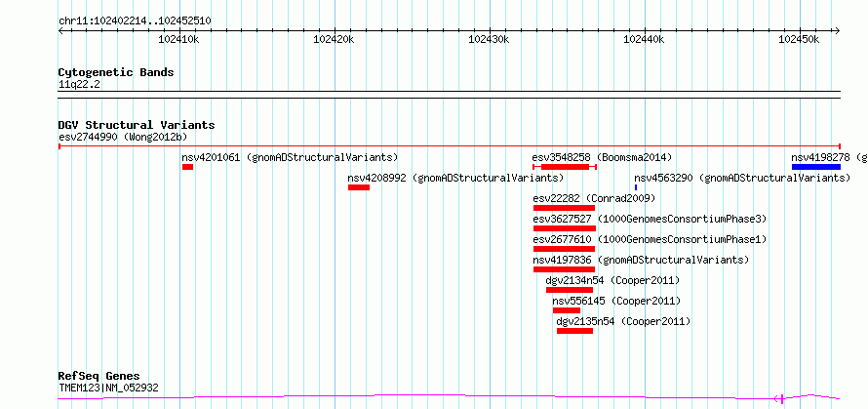Click the Cytogenetic Bands track title
868x409 pixels.
coord(116,72)
